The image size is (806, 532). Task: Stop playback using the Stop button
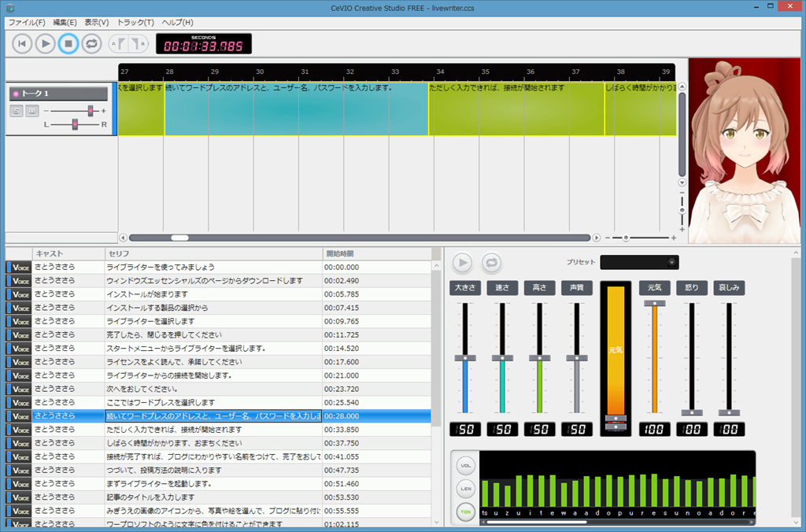tap(68, 44)
